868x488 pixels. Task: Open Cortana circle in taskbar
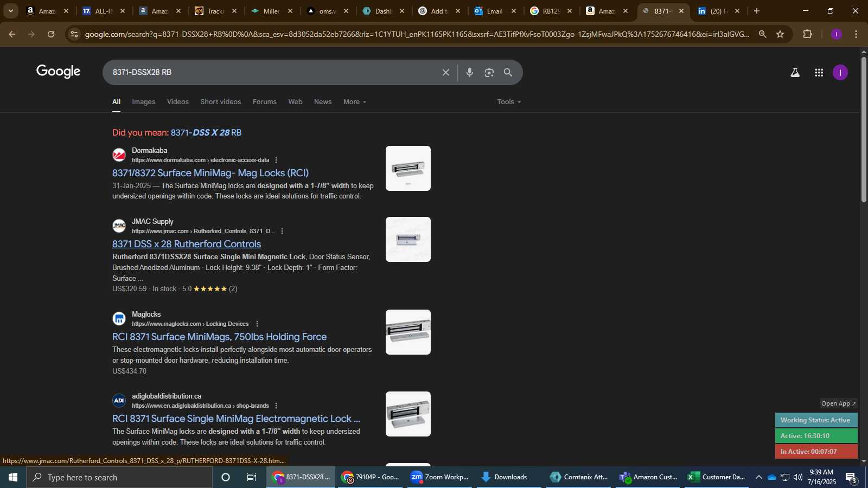coord(226,477)
